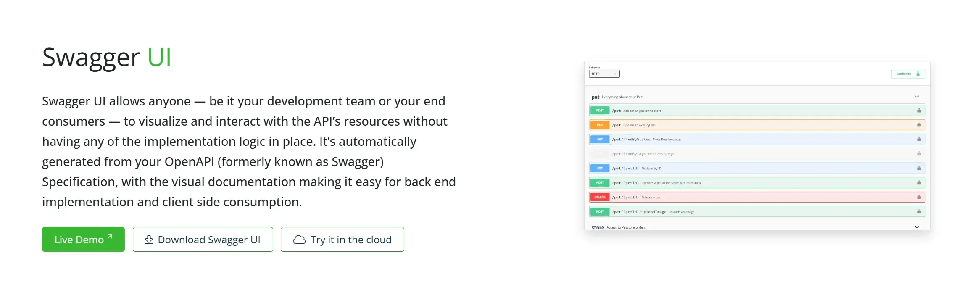The width and height of the screenshot is (980, 287).
Task: Expand GET /pet/findByStatus endpoint row
Action: click(757, 139)
